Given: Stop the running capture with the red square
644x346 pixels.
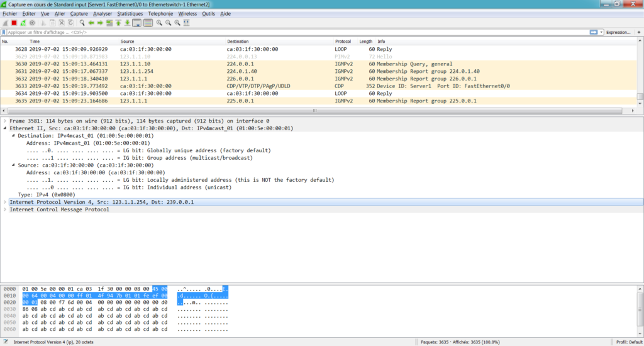Looking at the screenshot, I should pyautogui.click(x=14, y=23).
